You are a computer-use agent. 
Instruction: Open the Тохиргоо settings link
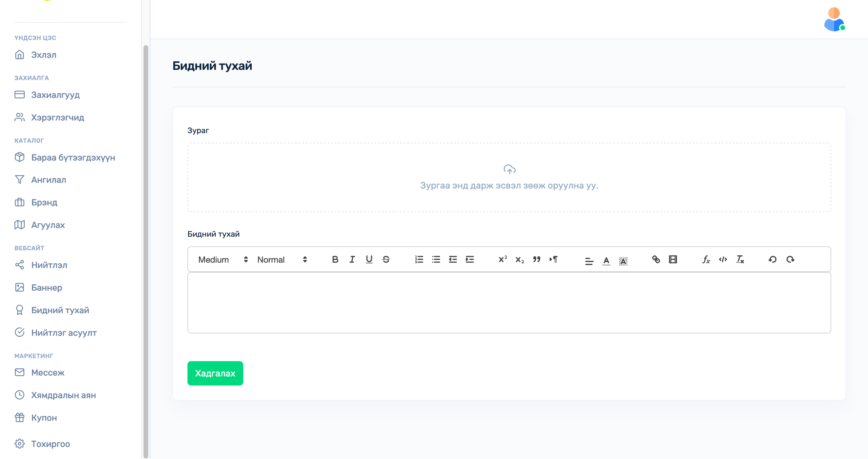(51, 444)
